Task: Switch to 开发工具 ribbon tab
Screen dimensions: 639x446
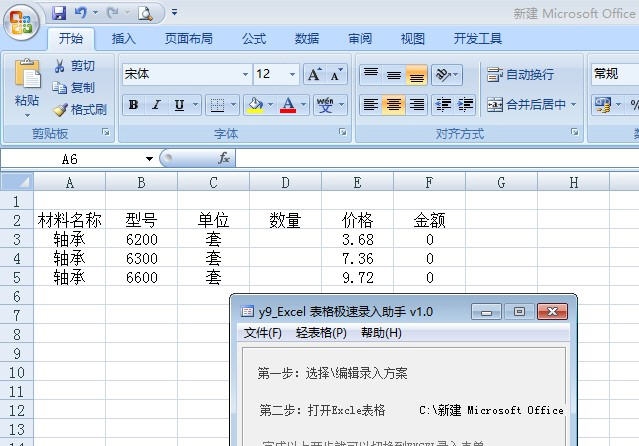Action: coord(478,39)
